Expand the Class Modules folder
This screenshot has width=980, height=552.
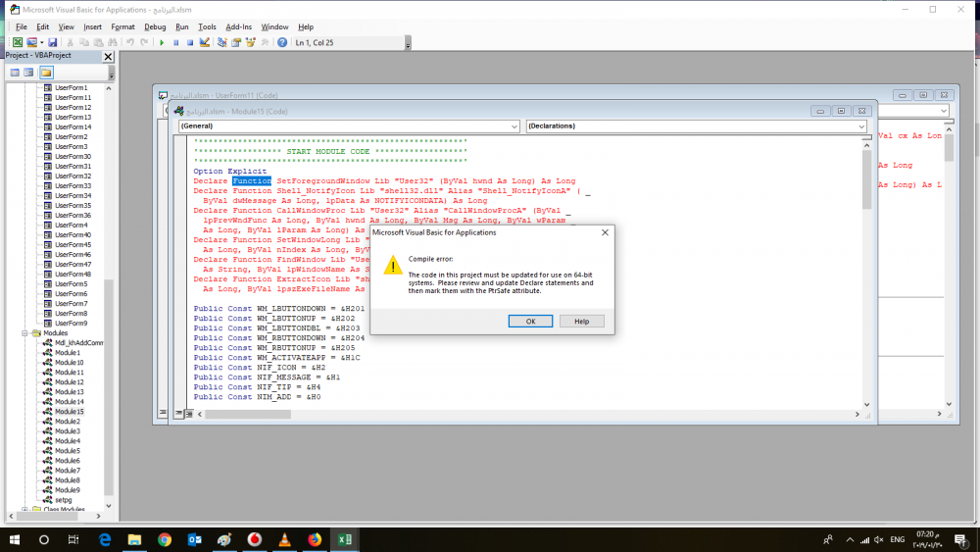(25, 510)
